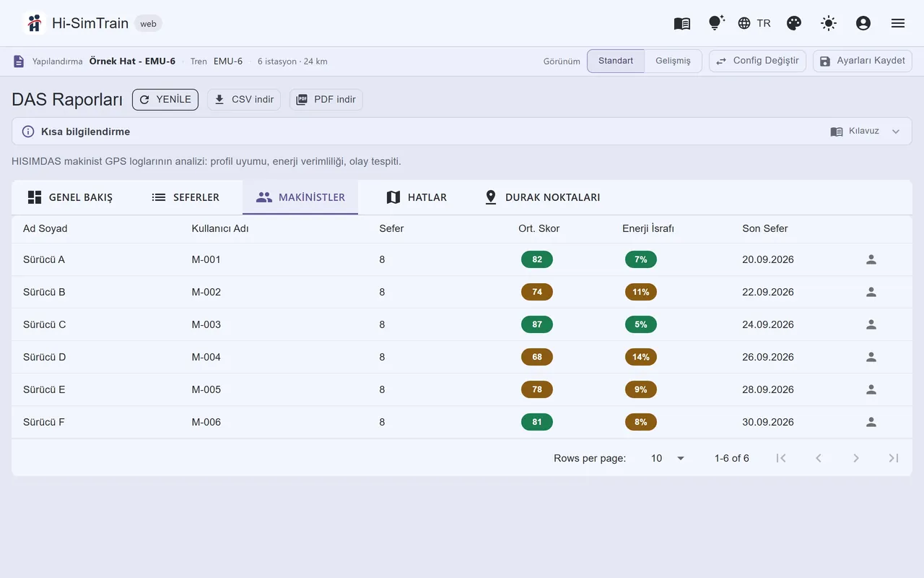Sort by the Enerji İsrafı column header
The height and width of the screenshot is (578, 924).
pyautogui.click(x=648, y=228)
